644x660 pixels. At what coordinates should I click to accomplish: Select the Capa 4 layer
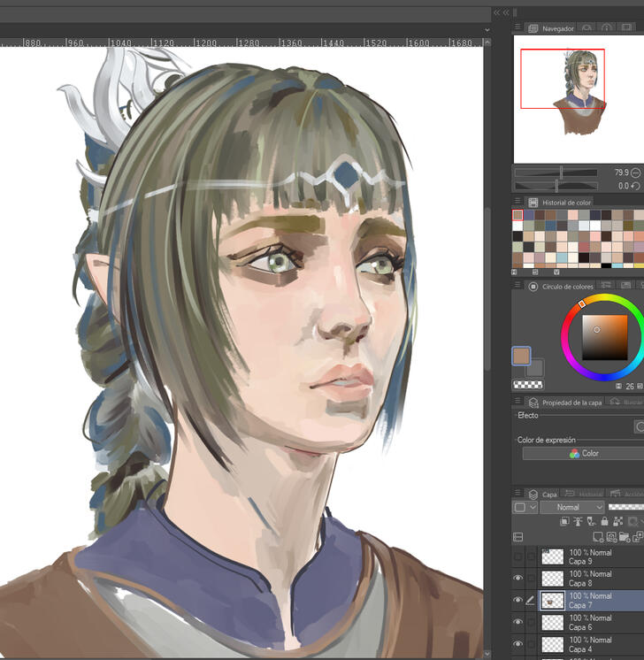pyautogui.click(x=588, y=645)
